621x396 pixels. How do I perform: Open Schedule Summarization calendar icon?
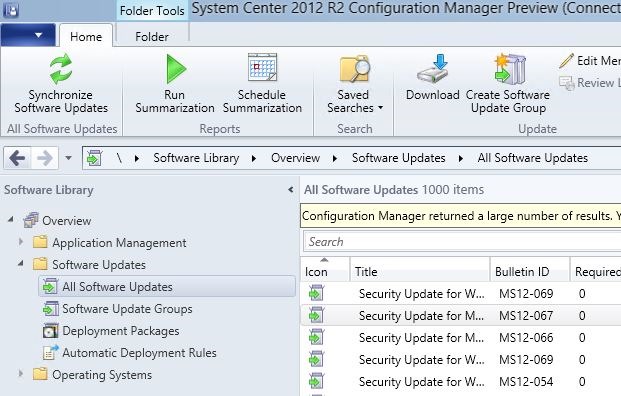tap(262, 67)
